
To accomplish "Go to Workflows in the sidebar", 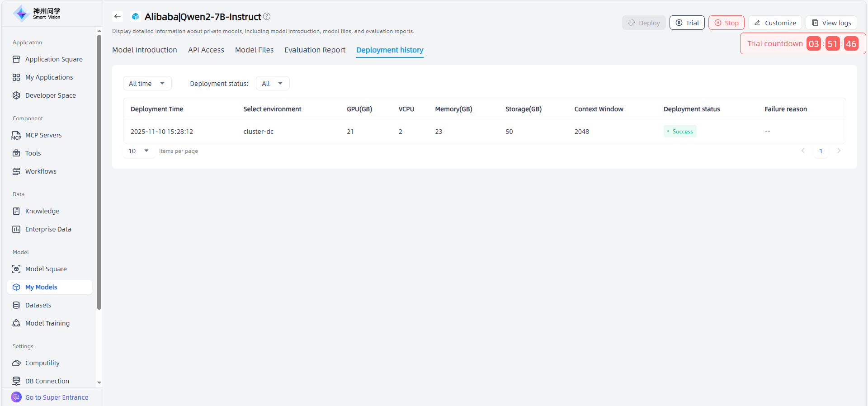I will [41, 171].
